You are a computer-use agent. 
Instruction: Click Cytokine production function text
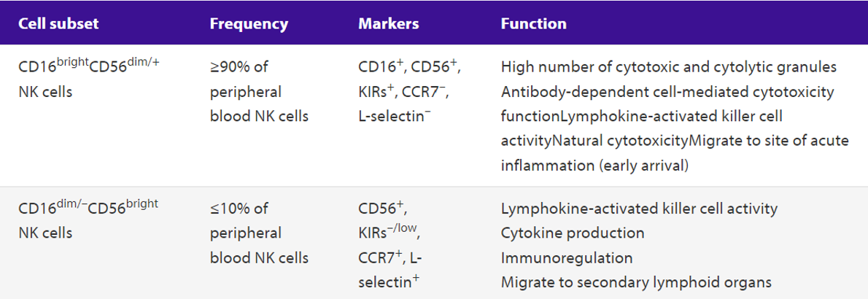point(573,233)
